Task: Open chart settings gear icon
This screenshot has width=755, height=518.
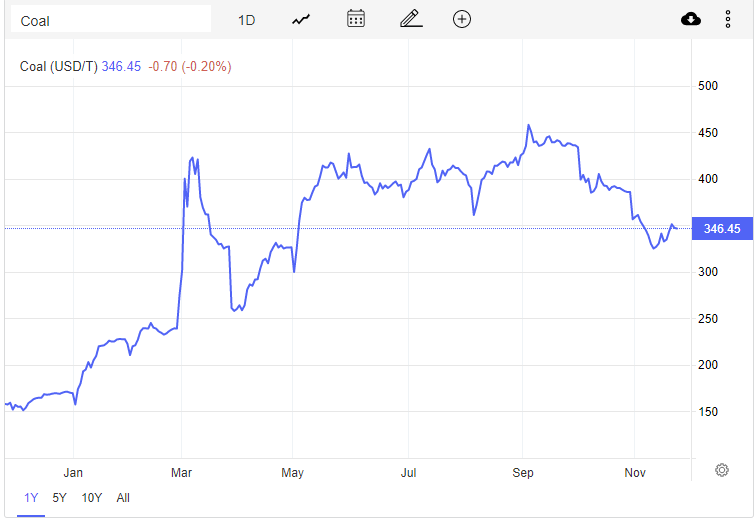Action: click(x=722, y=470)
